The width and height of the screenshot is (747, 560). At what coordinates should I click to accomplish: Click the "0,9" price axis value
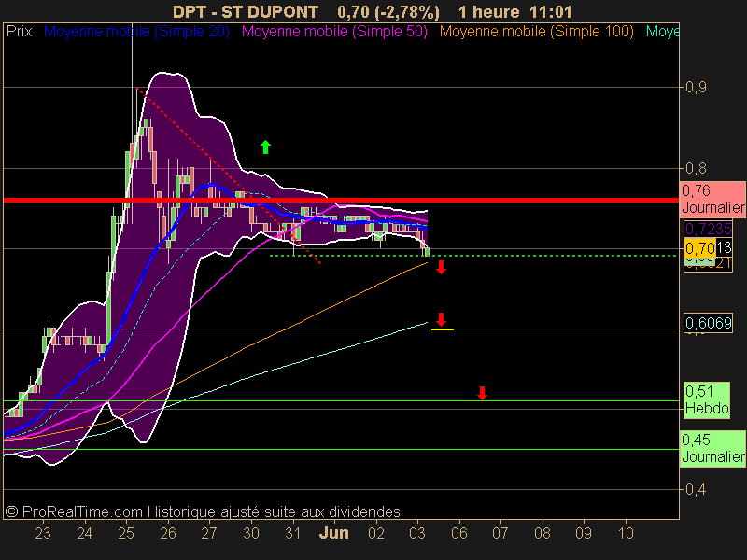tap(696, 87)
